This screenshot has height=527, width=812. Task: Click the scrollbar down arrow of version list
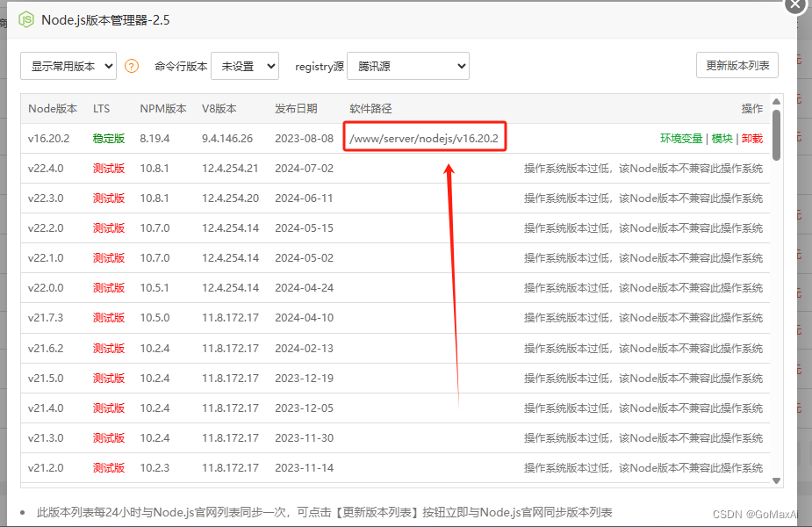coord(776,480)
